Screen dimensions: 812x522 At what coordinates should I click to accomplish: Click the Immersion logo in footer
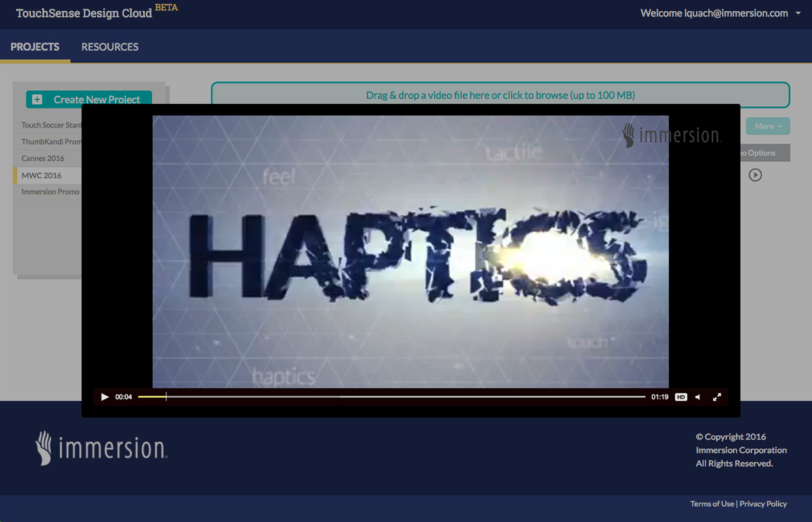pos(101,448)
